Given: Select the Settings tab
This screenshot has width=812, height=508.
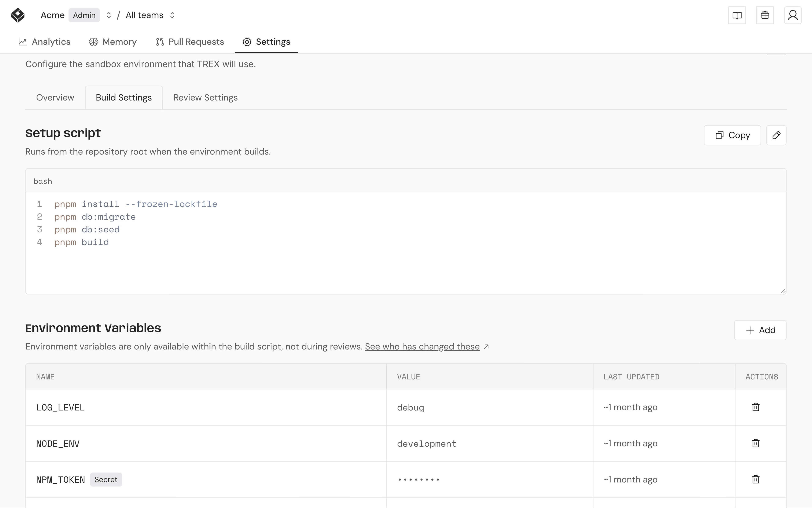Looking at the screenshot, I should pyautogui.click(x=266, y=42).
